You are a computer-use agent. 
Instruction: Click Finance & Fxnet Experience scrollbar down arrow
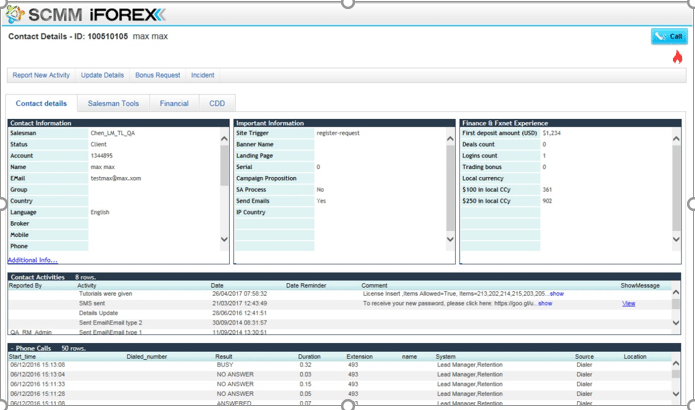pos(676,239)
